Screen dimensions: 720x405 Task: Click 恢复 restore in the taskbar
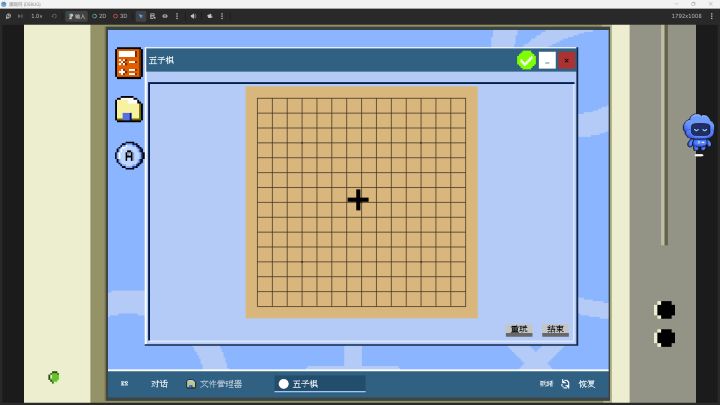[x=587, y=384]
